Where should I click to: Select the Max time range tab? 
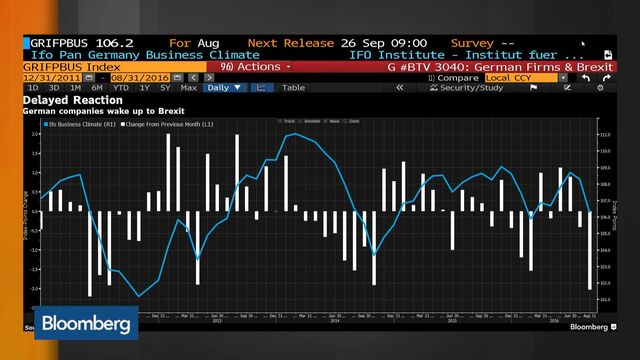click(x=189, y=88)
